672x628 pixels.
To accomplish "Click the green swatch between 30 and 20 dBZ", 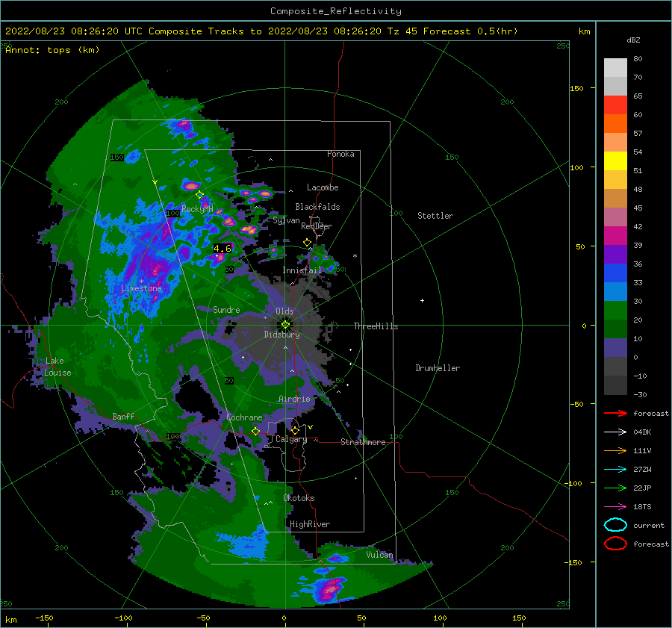I will coord(615,311).
